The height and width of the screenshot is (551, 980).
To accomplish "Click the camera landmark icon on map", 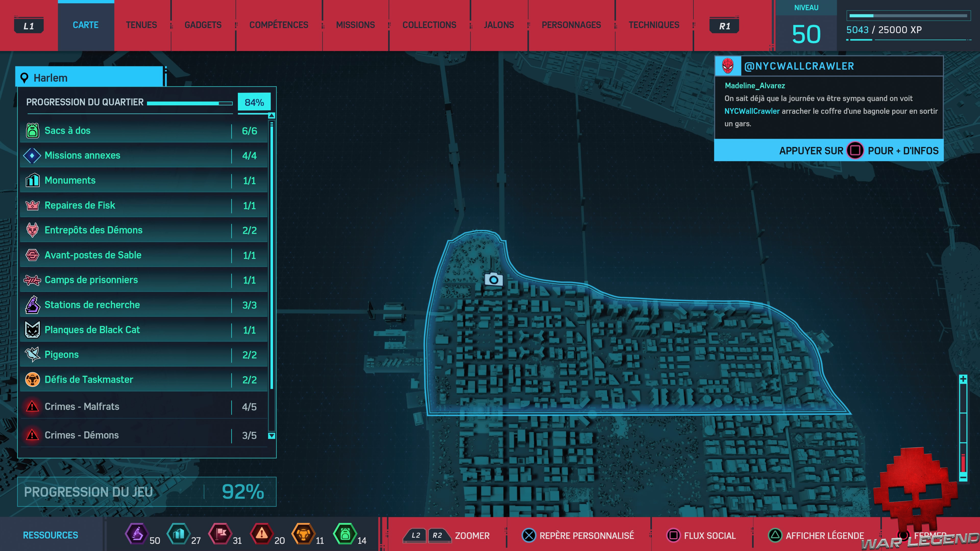I will point(493,280).
